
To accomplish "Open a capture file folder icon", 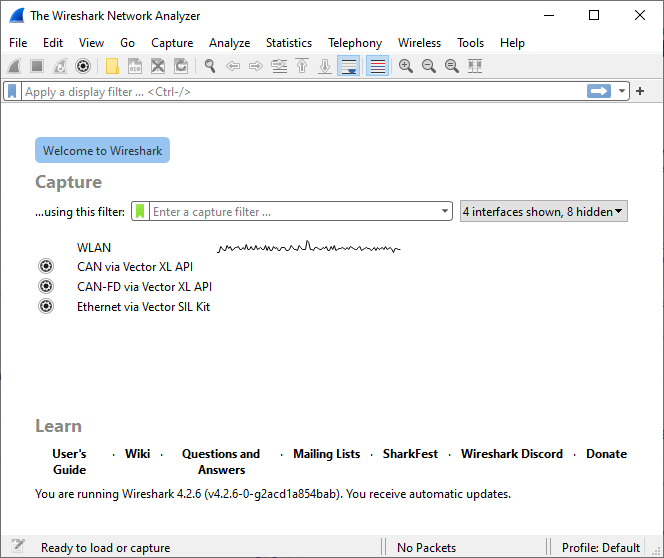I will coord(112,66).
